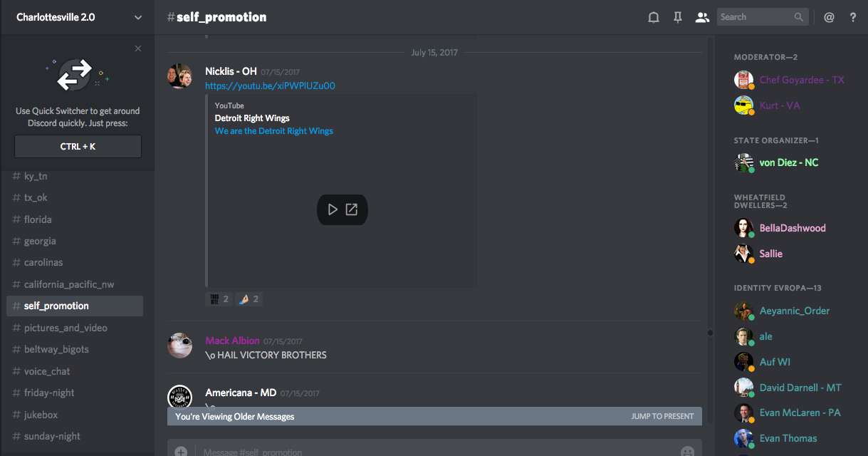Open help via the question mark icon
868x456 pixels.
[853, 18]
